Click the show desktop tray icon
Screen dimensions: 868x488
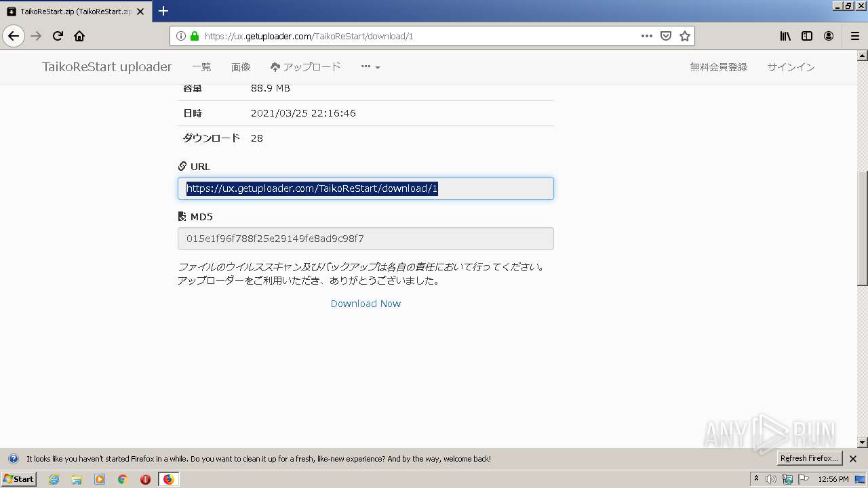[860, 479]
